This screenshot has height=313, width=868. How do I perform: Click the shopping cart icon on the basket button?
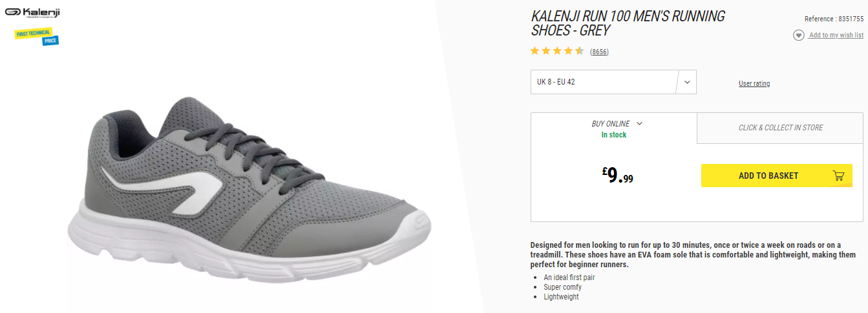tap(838, 176)
